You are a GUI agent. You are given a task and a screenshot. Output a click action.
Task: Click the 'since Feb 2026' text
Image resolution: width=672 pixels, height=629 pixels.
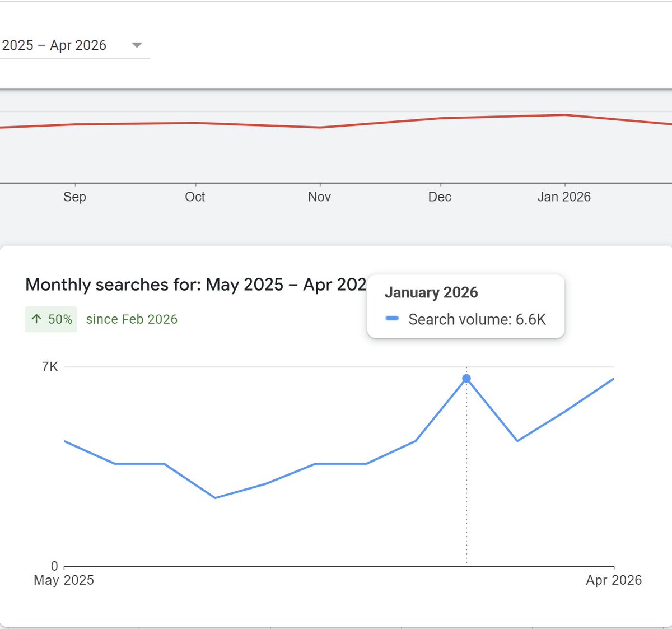(x=132, y=319)
